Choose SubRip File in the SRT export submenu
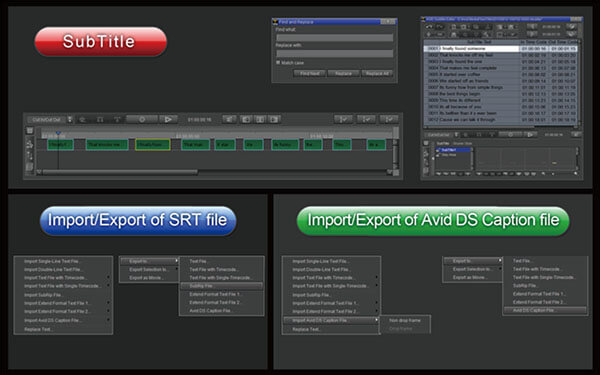Screen dimensions: 600x375 [x=222, y=286]
